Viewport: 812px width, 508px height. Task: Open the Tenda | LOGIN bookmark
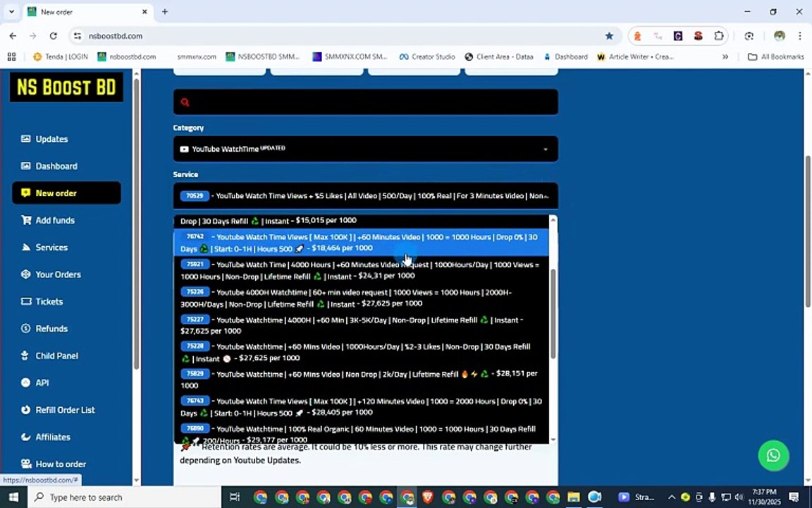[x=61, y=56]
